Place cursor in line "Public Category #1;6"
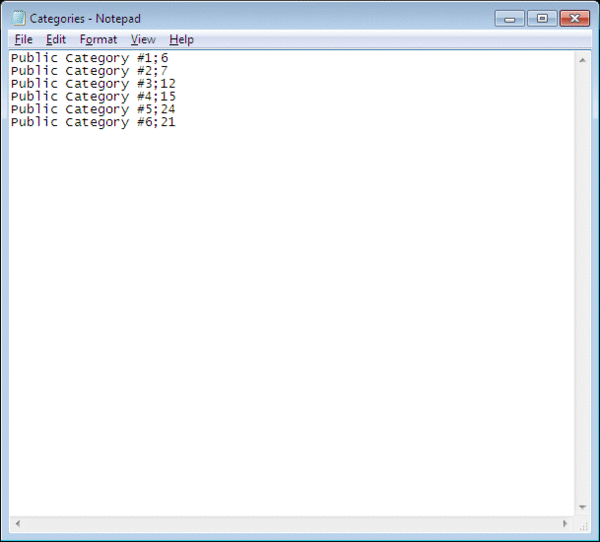The width and height of the screenshot is (600, 542). point(90,58)
